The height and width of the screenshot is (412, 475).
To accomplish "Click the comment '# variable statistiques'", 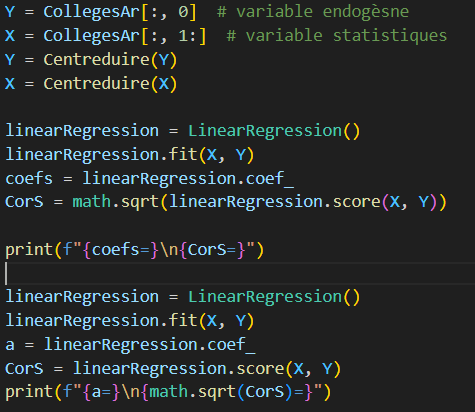I will (x=337, y=36).
